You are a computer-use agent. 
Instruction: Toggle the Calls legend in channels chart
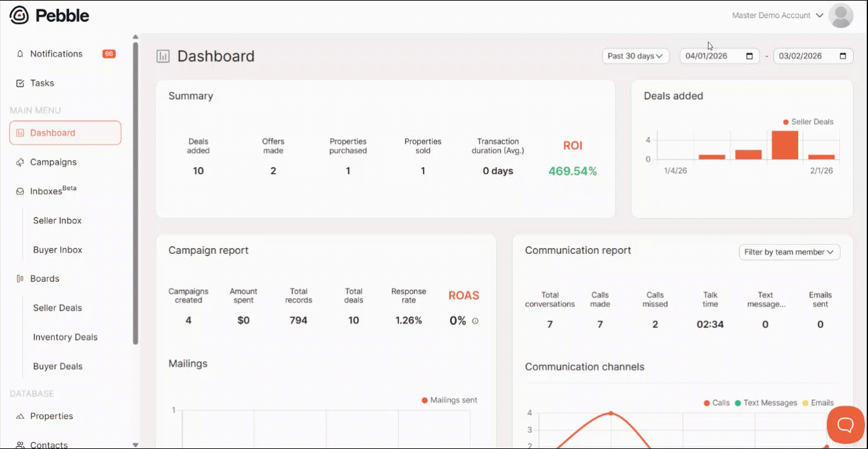point(716,403)
